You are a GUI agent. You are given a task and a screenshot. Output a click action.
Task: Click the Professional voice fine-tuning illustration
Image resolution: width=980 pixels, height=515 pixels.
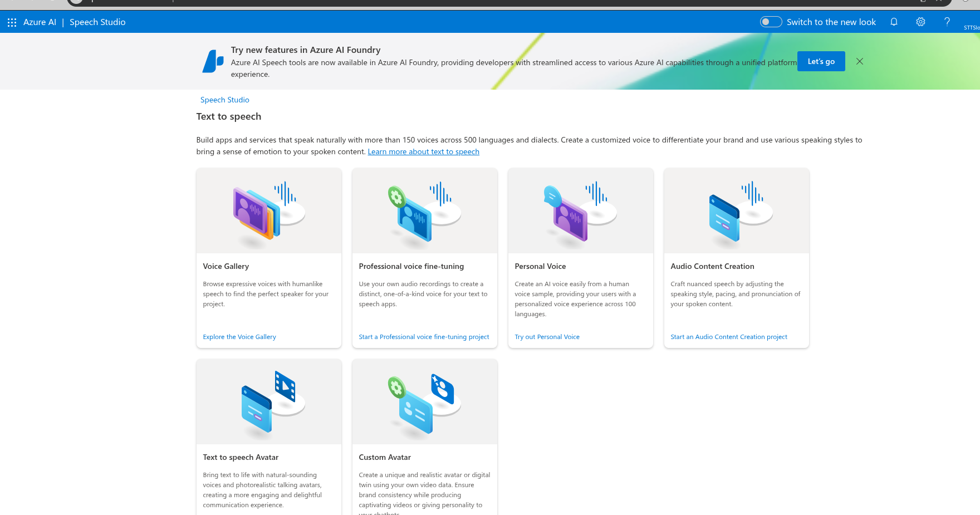pyautogui.click(x=424, y=211)
